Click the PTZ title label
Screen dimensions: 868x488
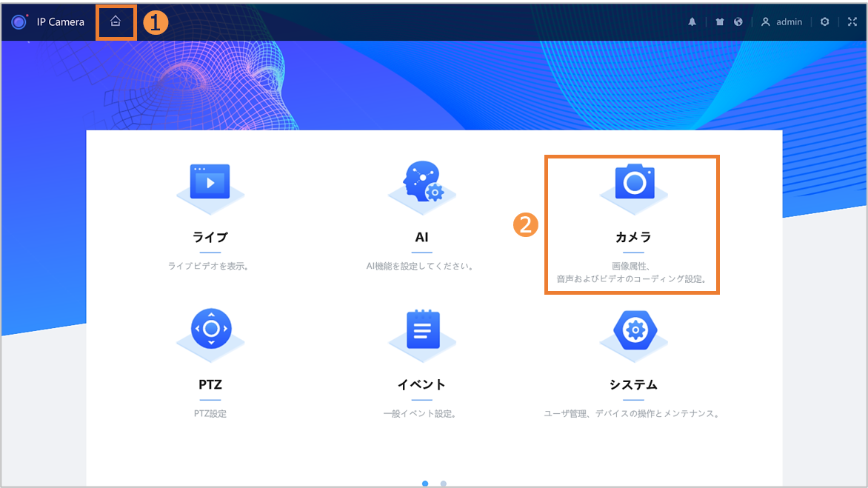point(210,385)
